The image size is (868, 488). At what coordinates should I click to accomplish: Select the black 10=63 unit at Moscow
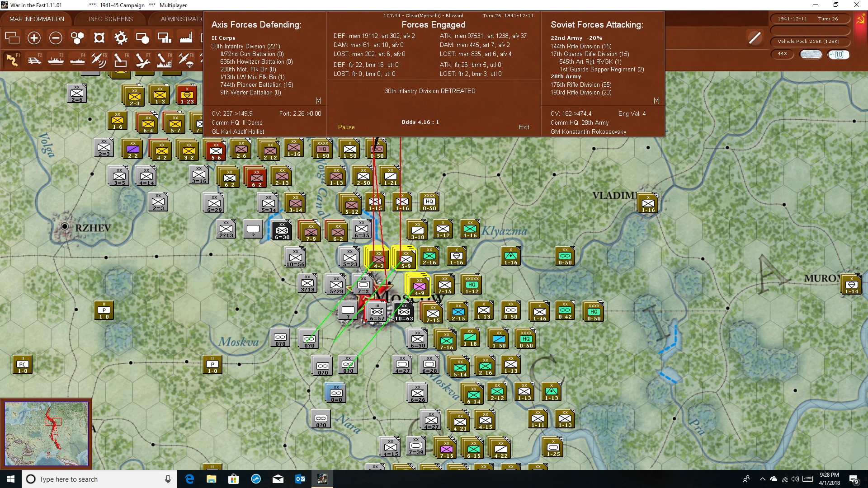click(404, 312)
